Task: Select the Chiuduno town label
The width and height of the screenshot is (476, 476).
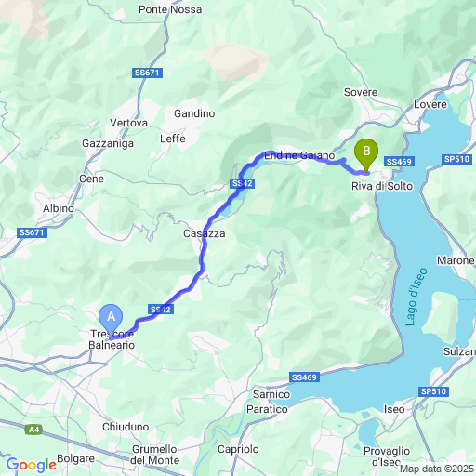Action: (126, 427)
